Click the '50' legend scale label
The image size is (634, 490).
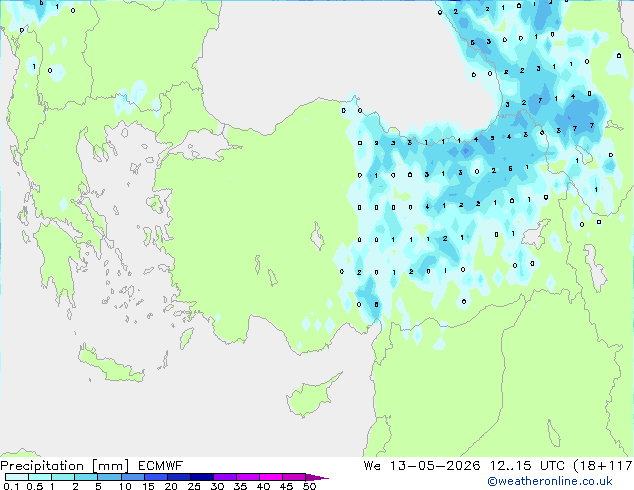click(310, 486)
